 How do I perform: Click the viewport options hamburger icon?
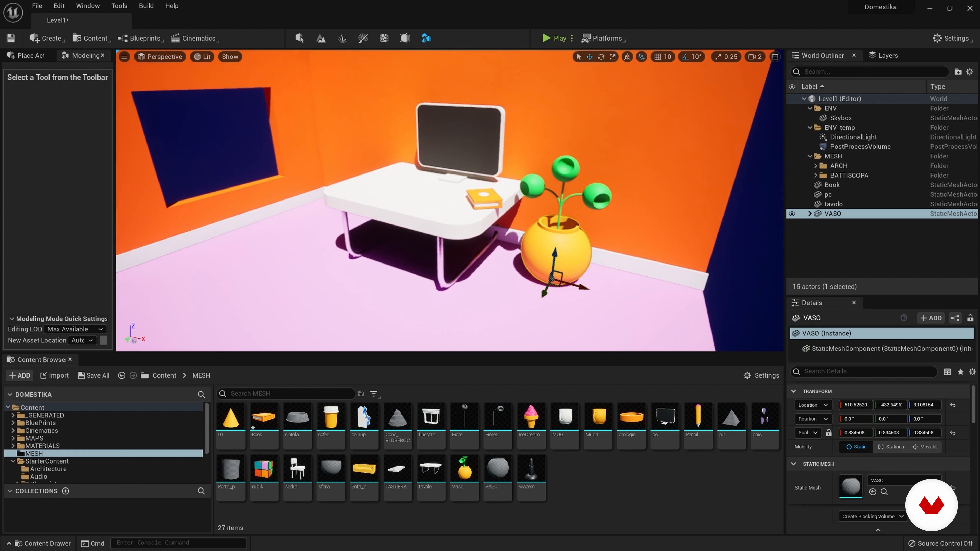(x=124, y=57)
